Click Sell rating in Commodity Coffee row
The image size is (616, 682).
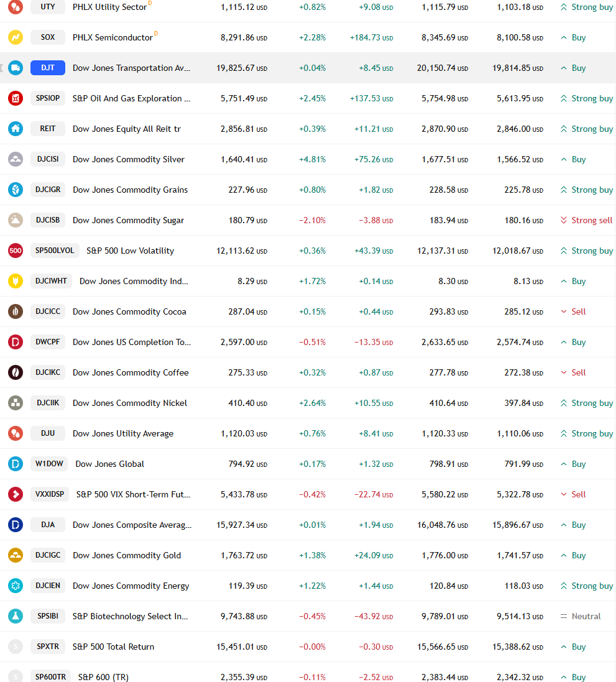[x=573, y=372]
